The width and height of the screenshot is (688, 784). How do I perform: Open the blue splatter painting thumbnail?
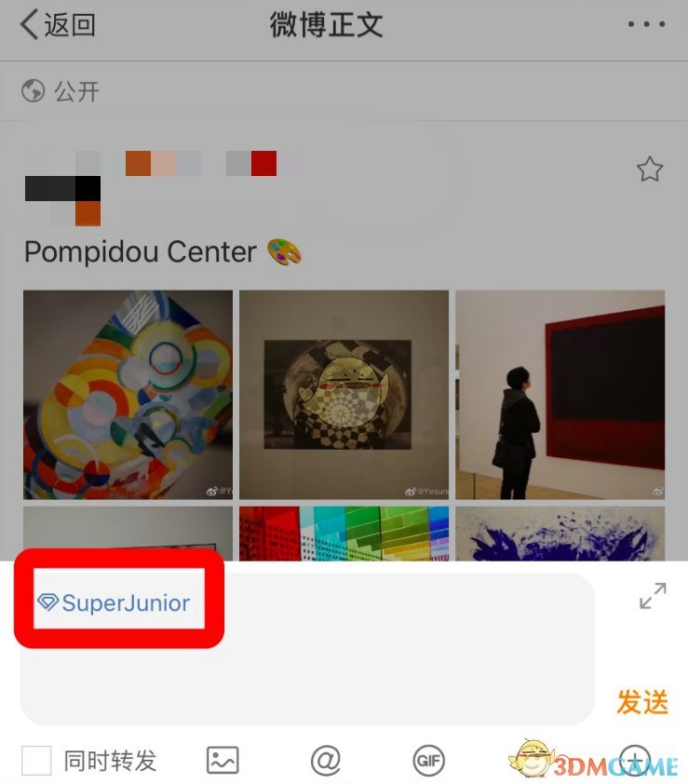pos(560,534)
